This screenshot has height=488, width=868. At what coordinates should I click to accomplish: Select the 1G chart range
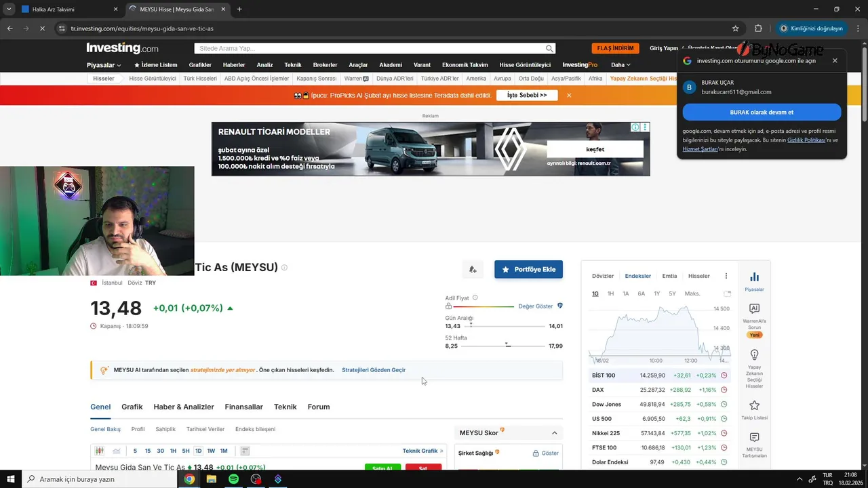pyautogui.click(x=595, y=293)
